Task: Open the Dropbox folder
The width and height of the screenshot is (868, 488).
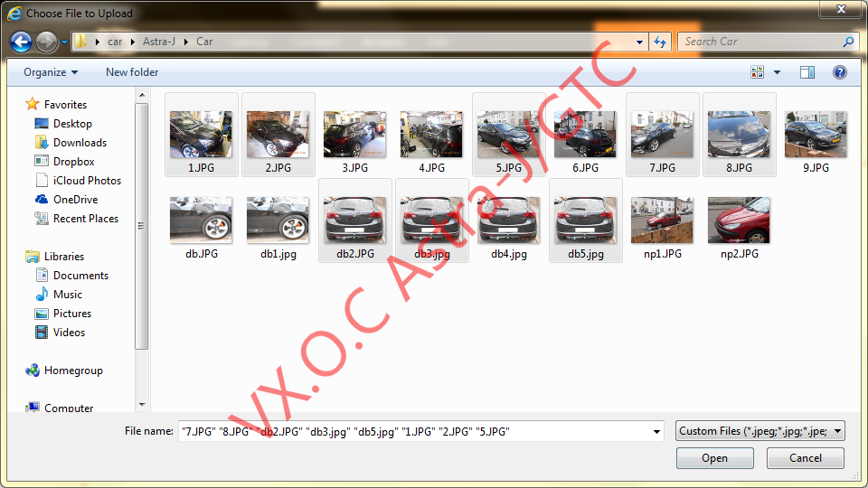Action: 64,161
